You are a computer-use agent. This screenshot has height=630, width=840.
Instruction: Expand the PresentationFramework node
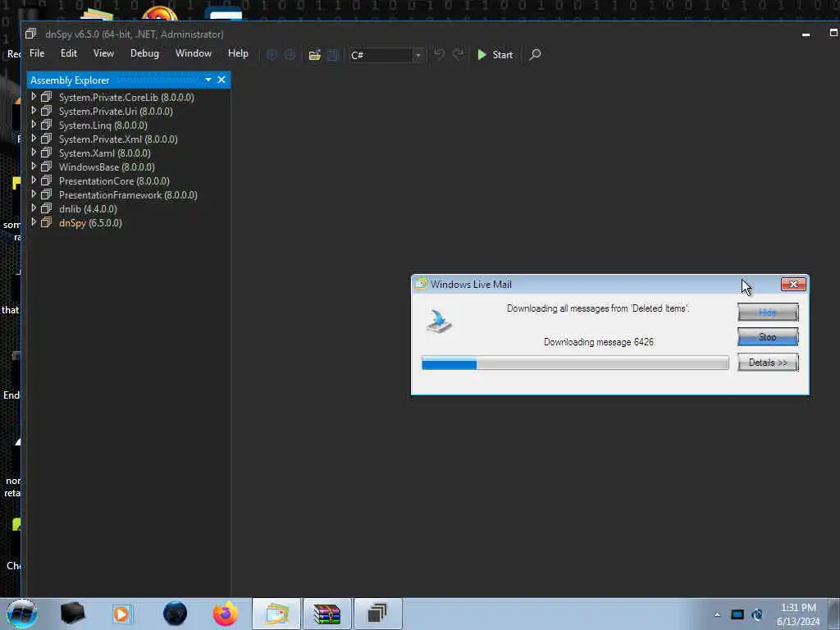click(x=34, y=194)
